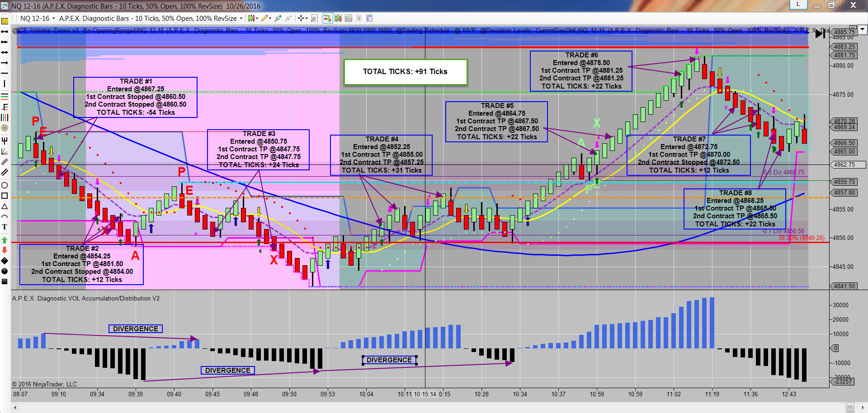Select the Regression Channel tool
Image resolution: width=868 pixels, height=413 pixels.
point(5,161)
